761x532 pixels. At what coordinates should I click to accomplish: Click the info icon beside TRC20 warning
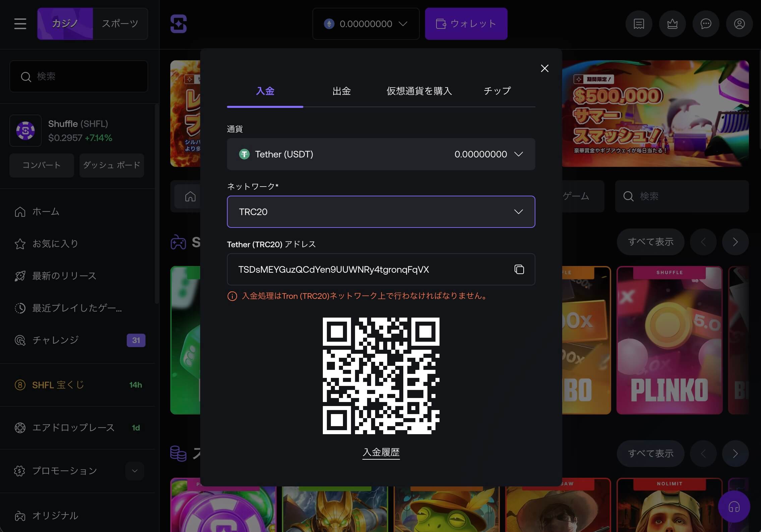(232, 296)
